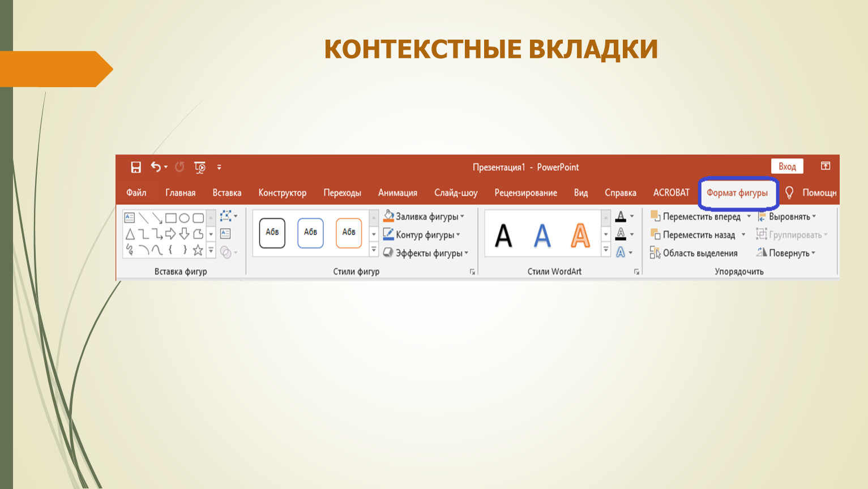868x489 pixels.
Task: Pick the five-point star shape
Action: click(198, 250)
